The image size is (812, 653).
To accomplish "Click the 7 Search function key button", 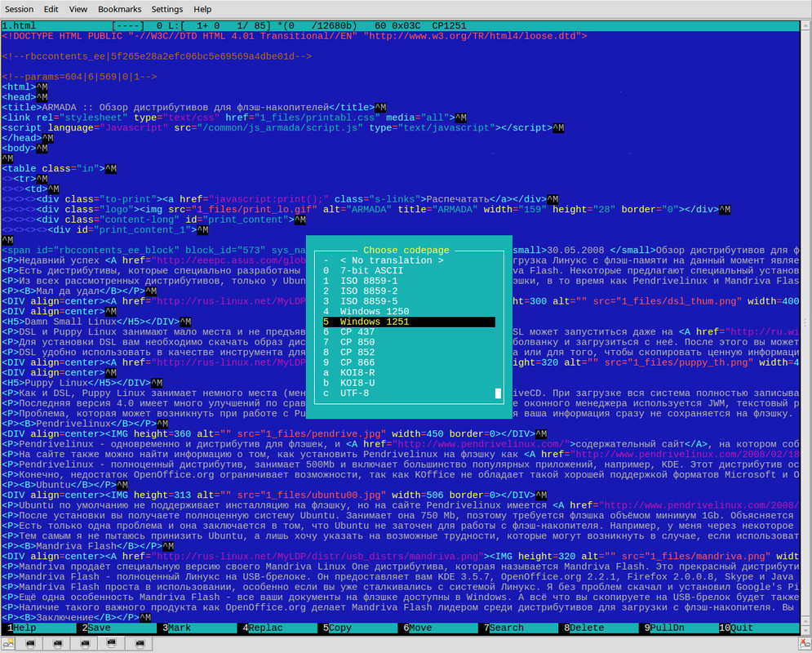I will tap(521, 628).
